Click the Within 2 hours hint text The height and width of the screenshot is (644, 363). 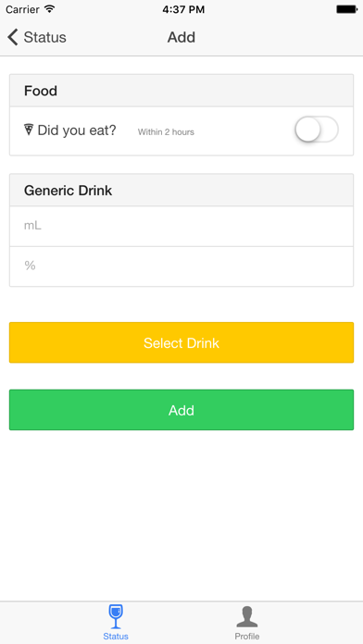[x=166, y=131]
